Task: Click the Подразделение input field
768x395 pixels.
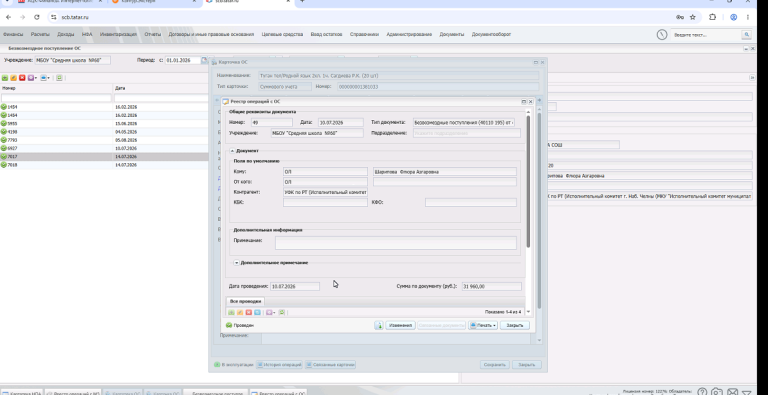Action: click(467, 133)
